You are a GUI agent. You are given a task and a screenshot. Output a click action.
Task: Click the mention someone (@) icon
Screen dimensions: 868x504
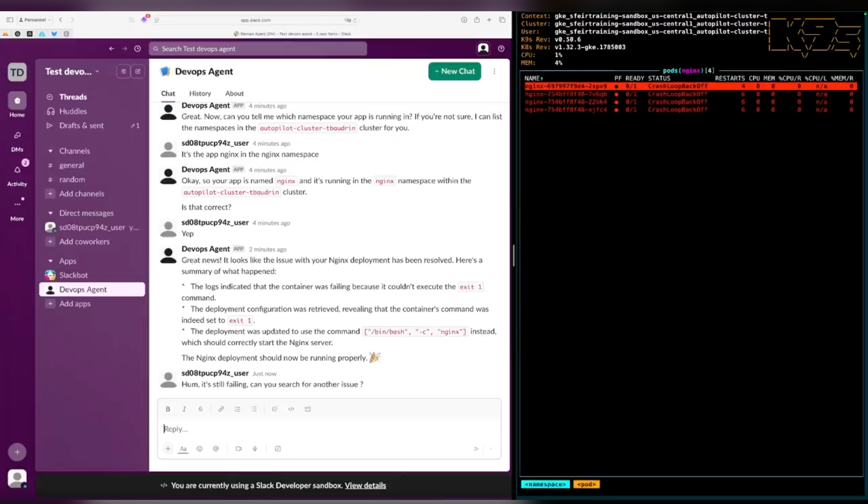(216, 448)
